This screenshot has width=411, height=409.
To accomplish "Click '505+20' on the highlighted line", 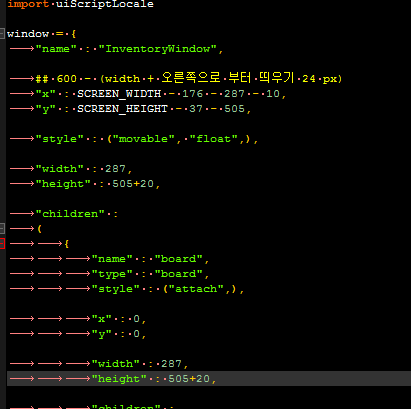I will pos(189,379).
